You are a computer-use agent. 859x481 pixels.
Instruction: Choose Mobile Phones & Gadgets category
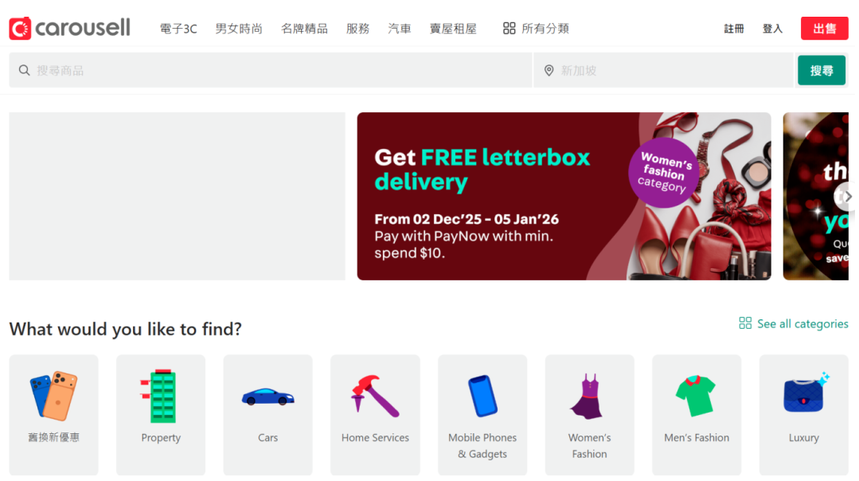(483, 415)
